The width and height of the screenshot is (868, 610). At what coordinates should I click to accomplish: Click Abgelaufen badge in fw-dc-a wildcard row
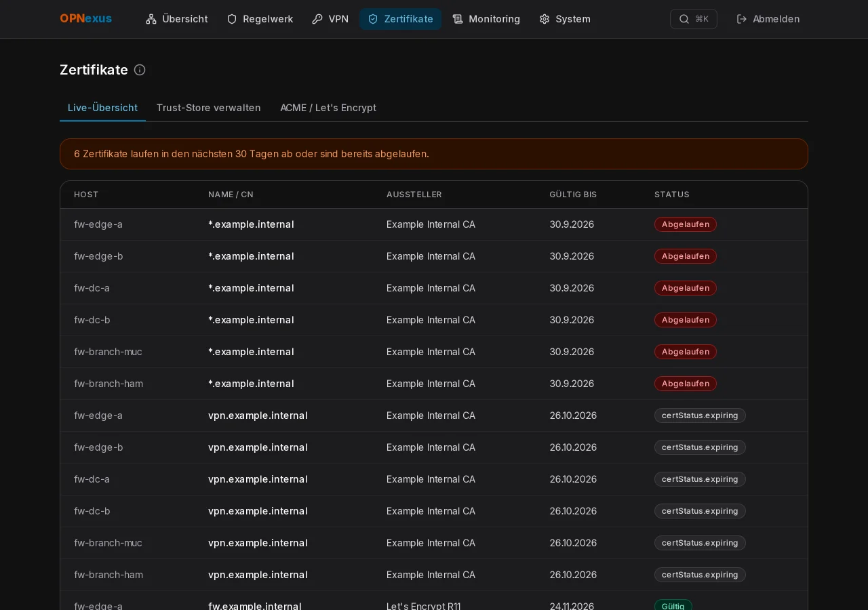click(686, 288)
